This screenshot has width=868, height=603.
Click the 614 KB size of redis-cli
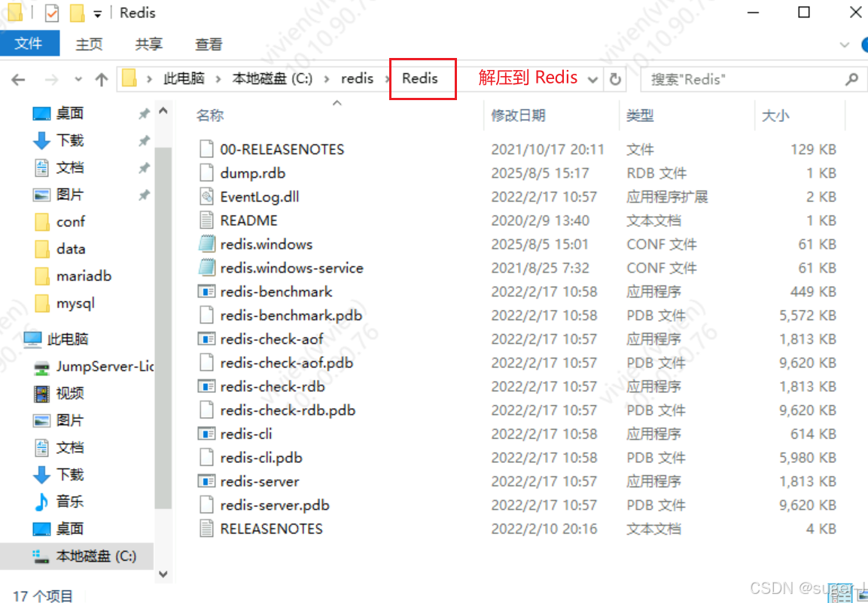(813, 434)
